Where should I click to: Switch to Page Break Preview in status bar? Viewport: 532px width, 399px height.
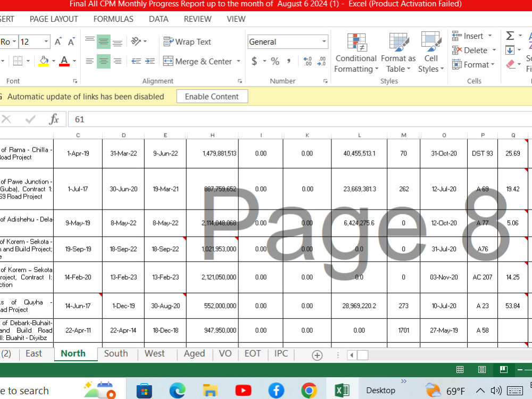click(x=503, y=370)
